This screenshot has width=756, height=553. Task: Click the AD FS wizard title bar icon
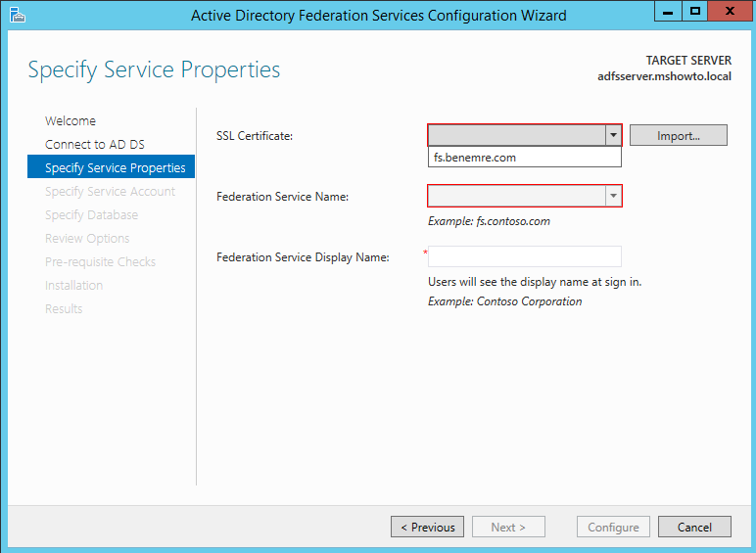pos(18,15)
